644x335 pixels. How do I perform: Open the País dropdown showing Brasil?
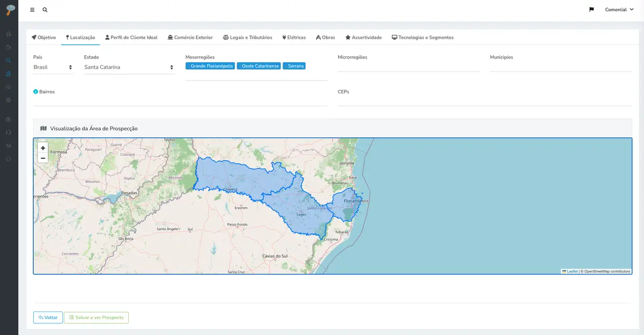point(53,67)
